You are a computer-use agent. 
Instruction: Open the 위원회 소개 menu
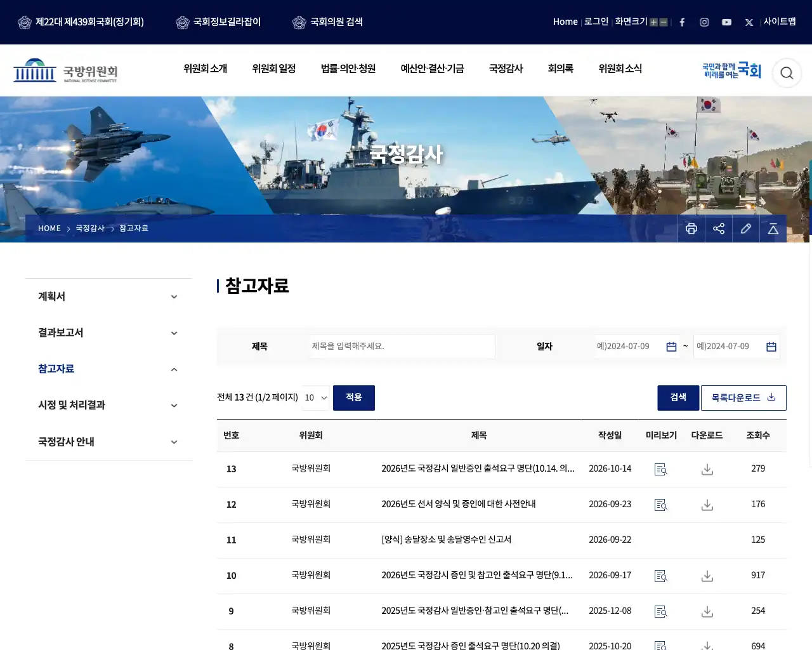point(206,69)
